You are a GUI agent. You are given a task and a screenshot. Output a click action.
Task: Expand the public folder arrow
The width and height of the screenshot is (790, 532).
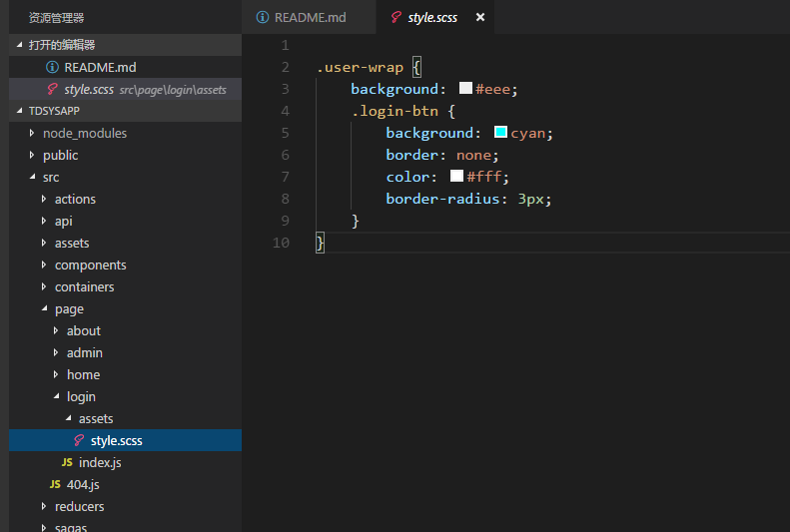click(32, 155)
